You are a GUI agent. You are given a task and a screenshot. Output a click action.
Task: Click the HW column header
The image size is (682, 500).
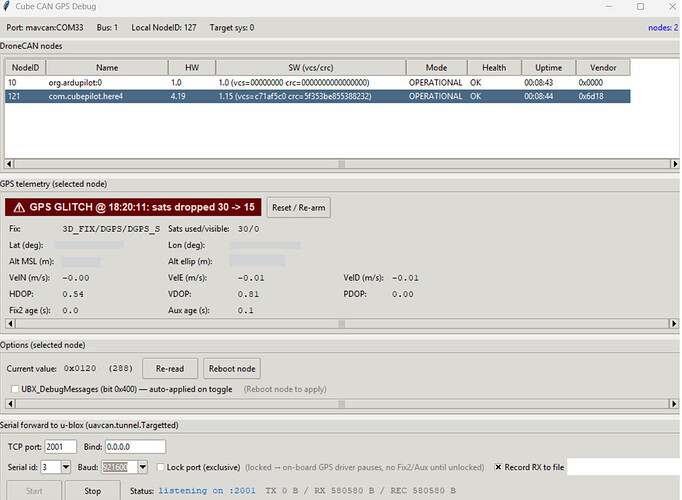[192, 68]
